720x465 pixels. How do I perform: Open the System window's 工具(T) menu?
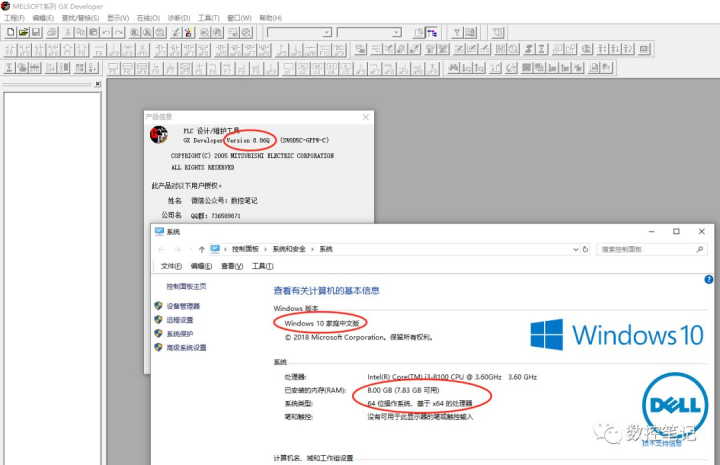[263, 266]
